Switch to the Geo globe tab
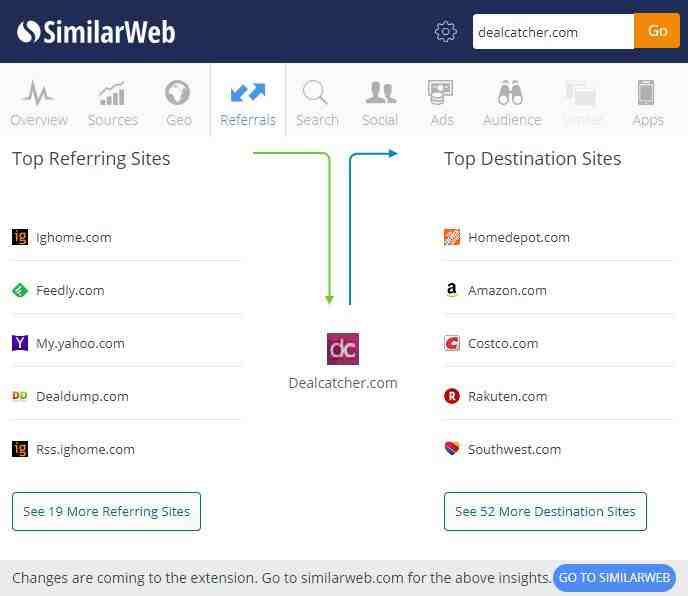Screen dimensions: 688x596 [178, 103]
